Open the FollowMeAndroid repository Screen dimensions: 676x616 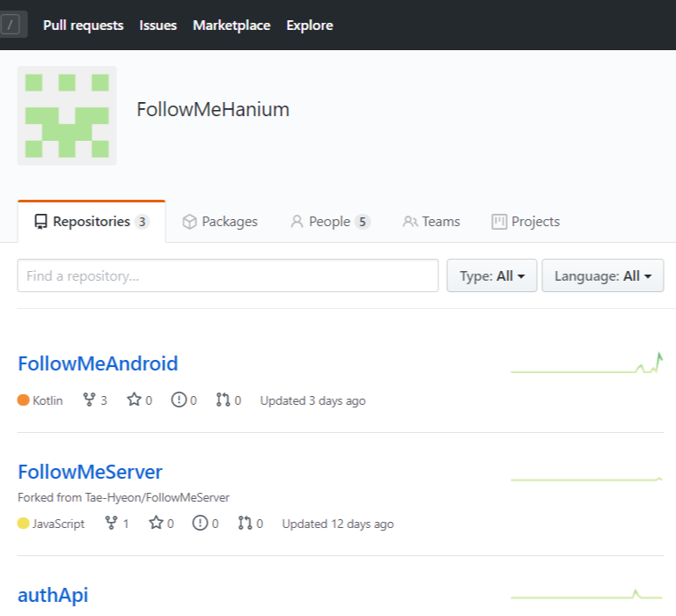98,363
